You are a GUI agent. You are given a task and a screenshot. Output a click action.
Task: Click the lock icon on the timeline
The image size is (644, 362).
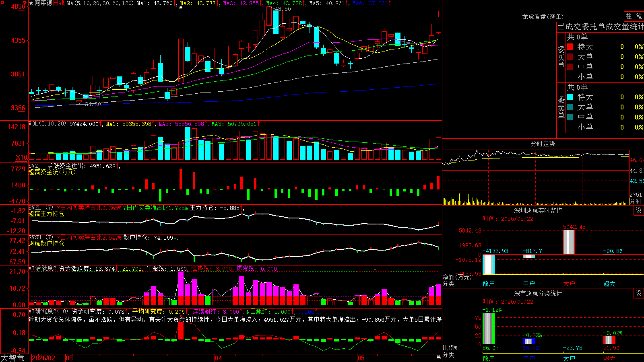click(x=438, y=357)
